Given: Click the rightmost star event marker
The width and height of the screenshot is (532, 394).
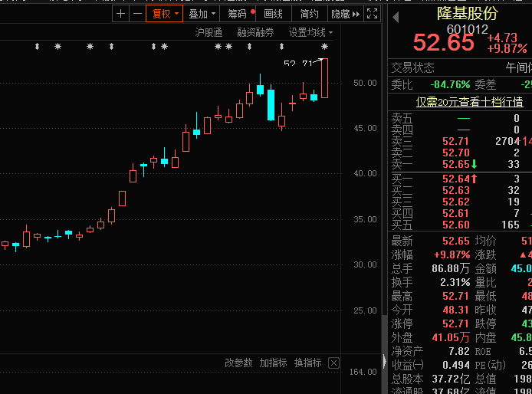Looking at the screenshot, I should click(x=325, y=47).
